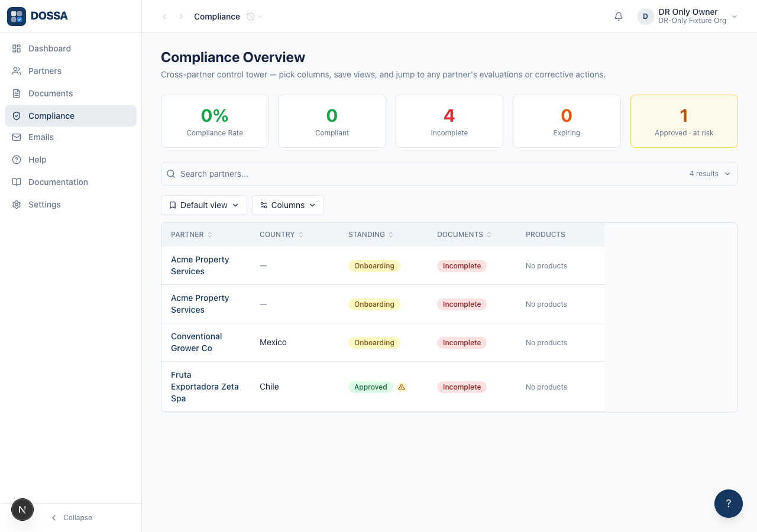Open the history dropdown beside Compliance

coord(255,17)
